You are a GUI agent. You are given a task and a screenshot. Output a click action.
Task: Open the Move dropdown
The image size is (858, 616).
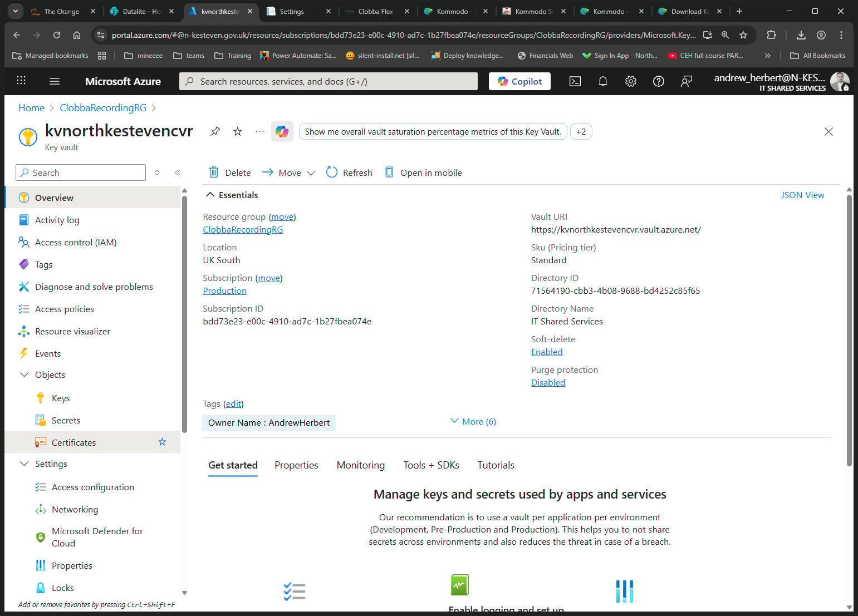click(x=288, y=173)
